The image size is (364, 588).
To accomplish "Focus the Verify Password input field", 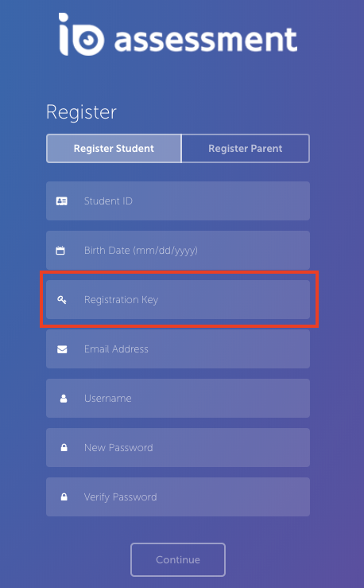I will coord(178,496).
